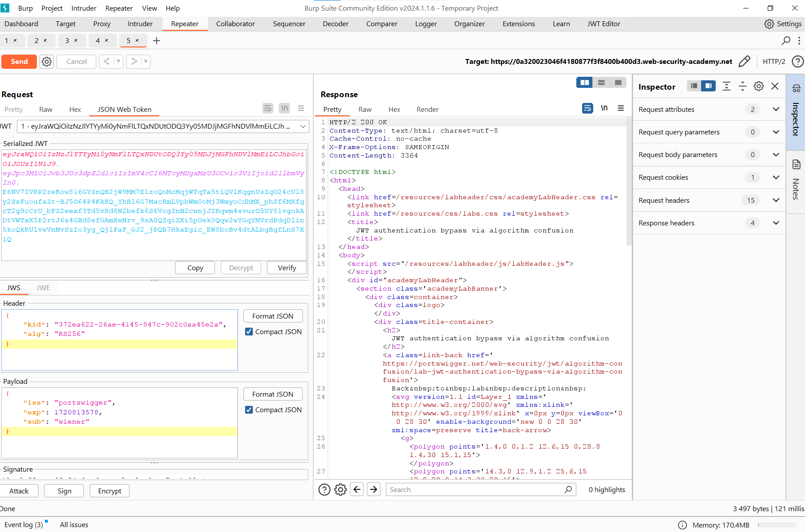Viewport: 805px width, 532px height.
Task: Show non-printable chars in response
Action: coord(604,108)
